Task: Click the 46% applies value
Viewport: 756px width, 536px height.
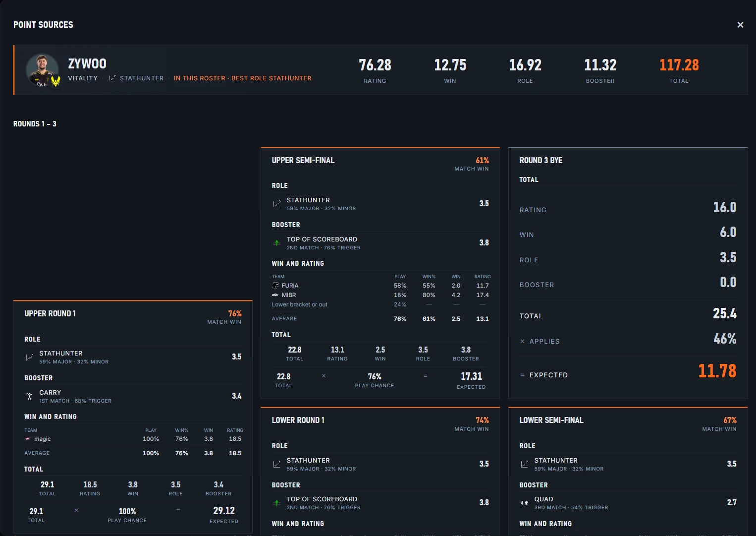Action: click(725, 339)
